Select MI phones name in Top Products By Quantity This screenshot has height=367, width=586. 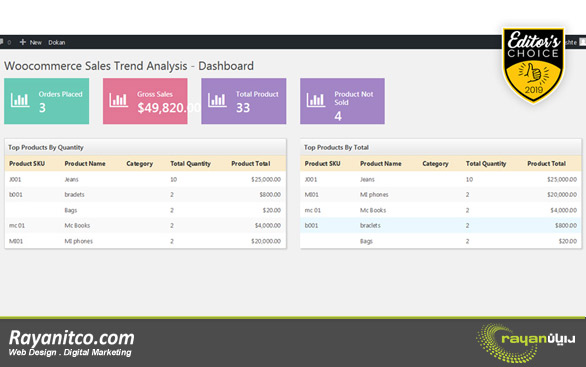click(78, 241)
